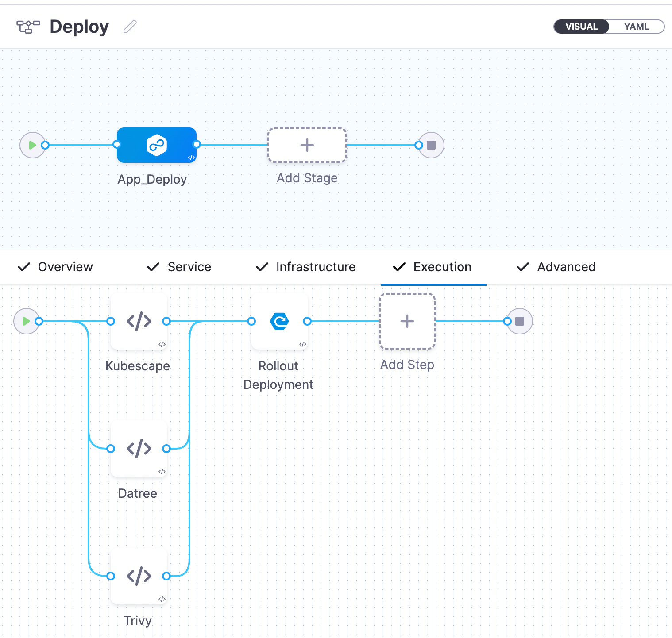Image resolution: width=672 pixels, height=638 pixels.
Task: Open the code badge on Kubescape step
Action: 162,344
